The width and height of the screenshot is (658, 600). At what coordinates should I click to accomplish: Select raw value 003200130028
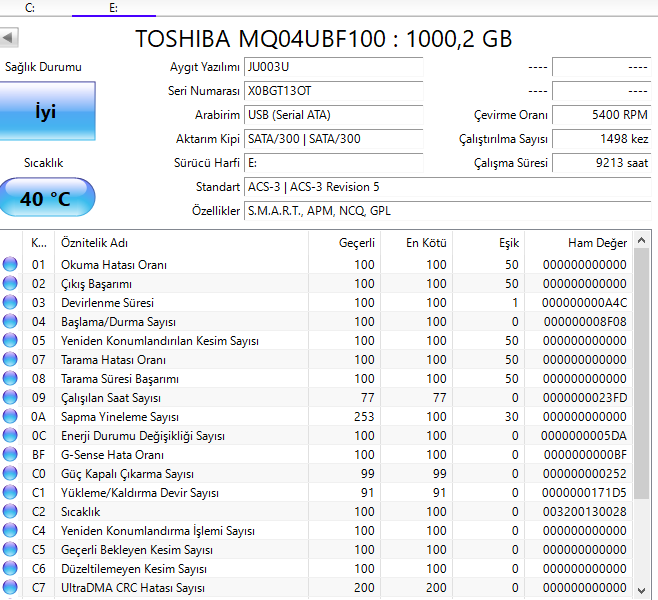pyautogui.click(x=585, y=512)
